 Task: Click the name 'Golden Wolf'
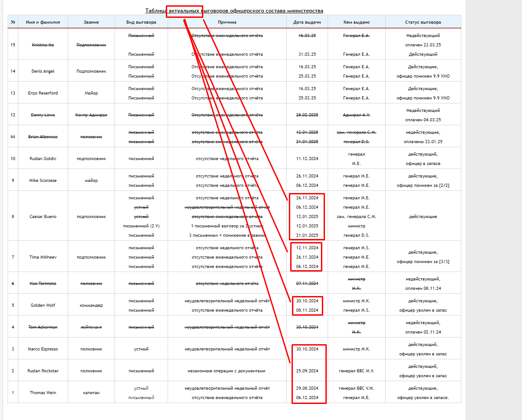[43, 305]
